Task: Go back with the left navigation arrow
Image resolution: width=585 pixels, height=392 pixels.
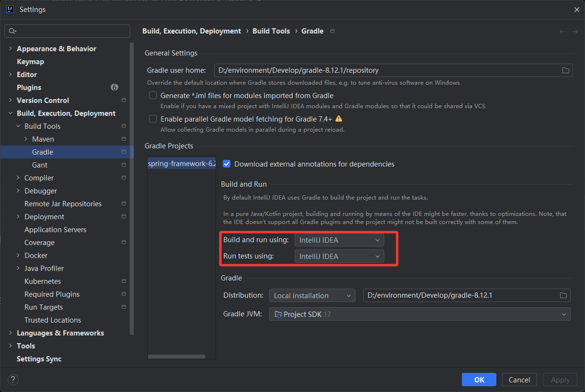Action: (x=562, y=31)
